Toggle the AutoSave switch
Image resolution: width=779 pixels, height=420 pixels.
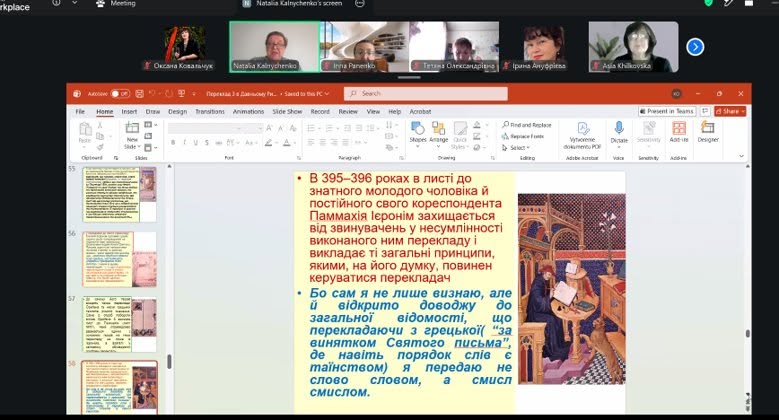click(120, 93)
